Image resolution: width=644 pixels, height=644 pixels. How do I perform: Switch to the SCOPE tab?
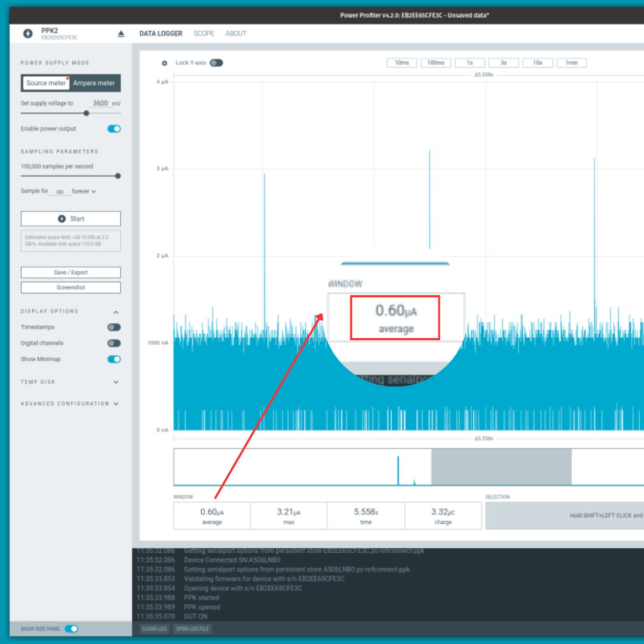pos(204,33)
